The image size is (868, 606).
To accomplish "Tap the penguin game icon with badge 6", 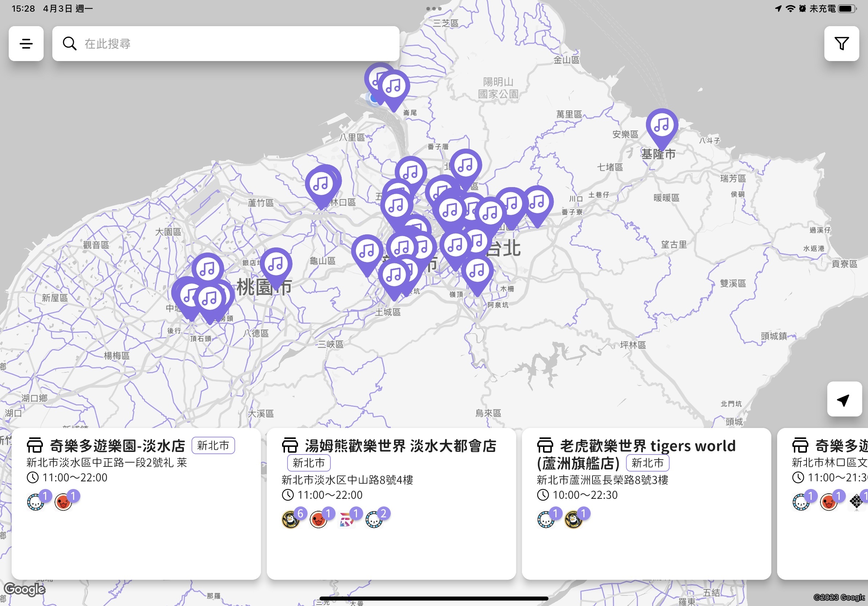I will click(291, 520).
